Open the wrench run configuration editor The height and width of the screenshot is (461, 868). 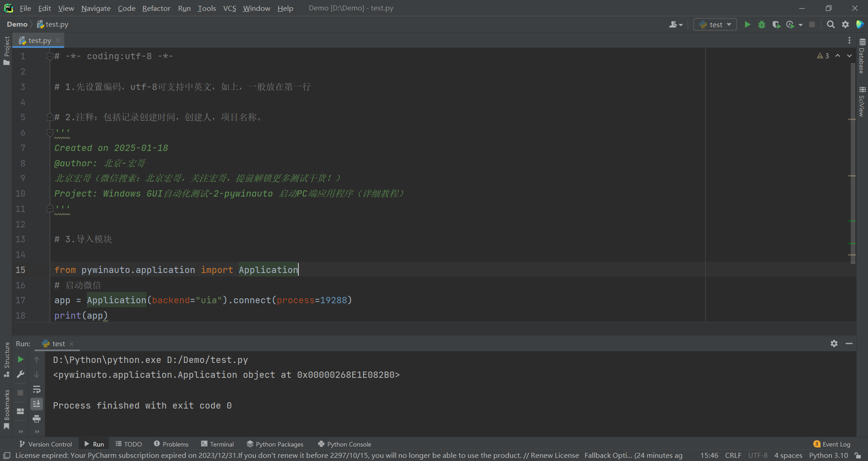[20, 374]
